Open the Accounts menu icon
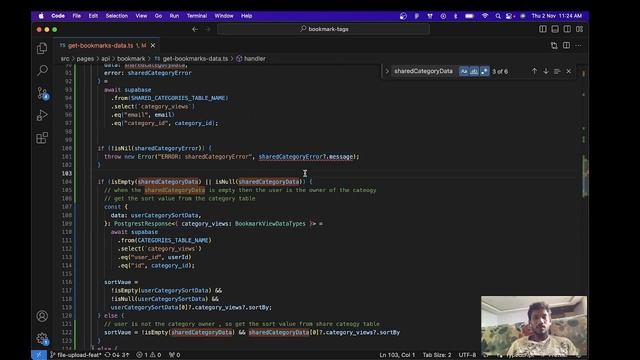 42,316
